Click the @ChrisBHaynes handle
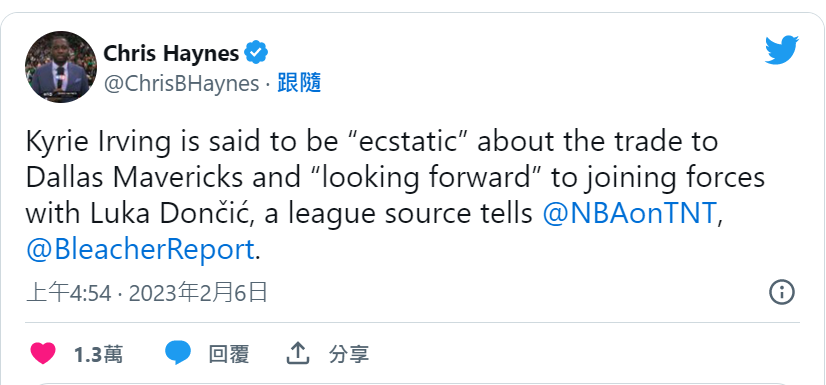 click(181, 84)
